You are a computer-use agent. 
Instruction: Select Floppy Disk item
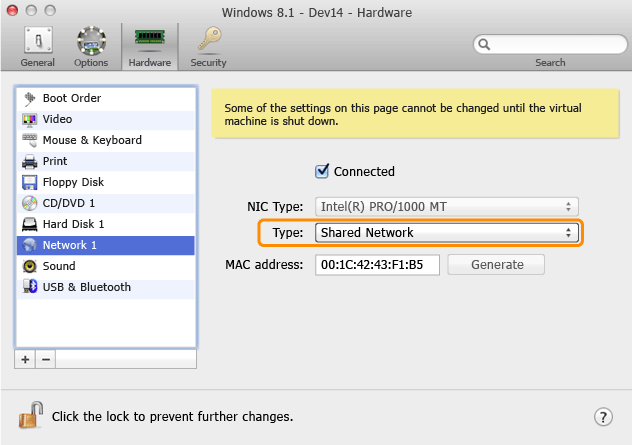point(106,182)
